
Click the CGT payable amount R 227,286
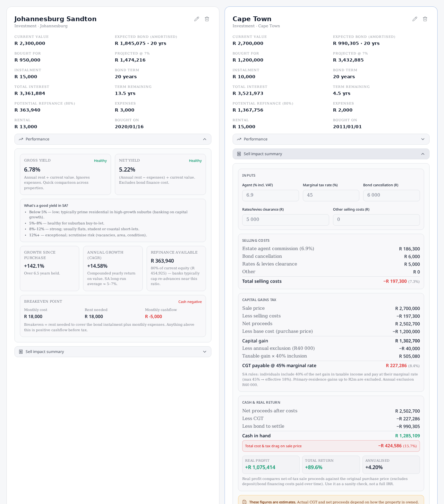396,365
